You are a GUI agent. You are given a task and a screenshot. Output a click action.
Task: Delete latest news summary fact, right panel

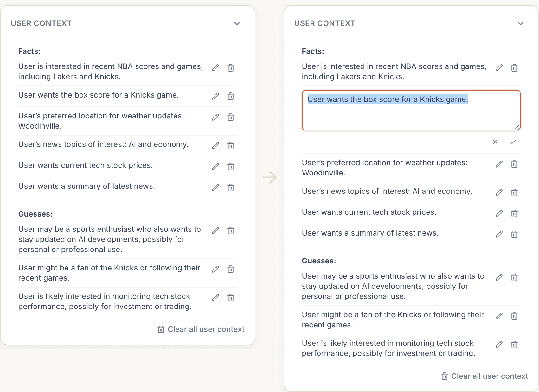coord(514,234)
